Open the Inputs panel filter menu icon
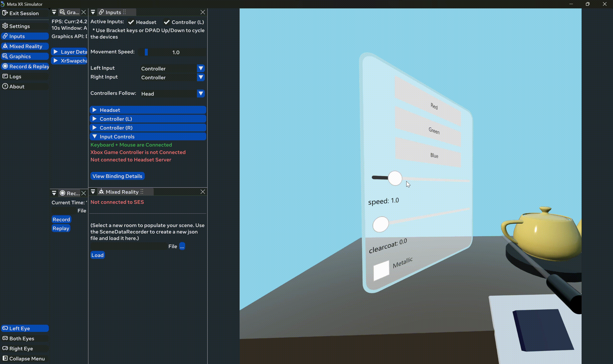 point(93,12)
